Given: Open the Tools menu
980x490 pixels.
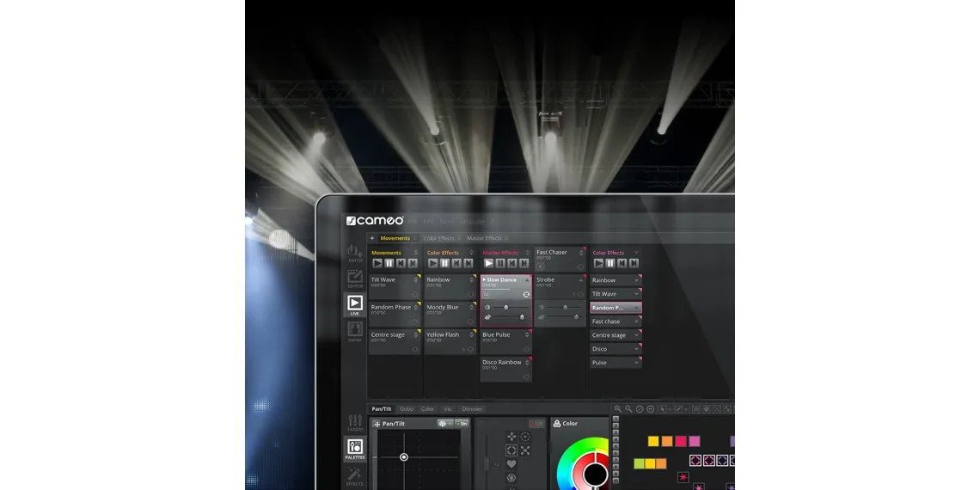Looking at the screenshot, I should point(447,221).
